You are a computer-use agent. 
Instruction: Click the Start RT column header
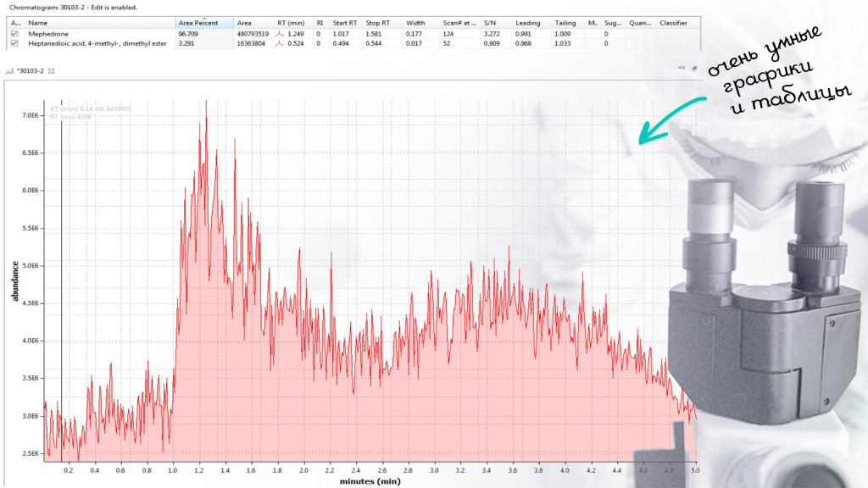pos(345,23)
